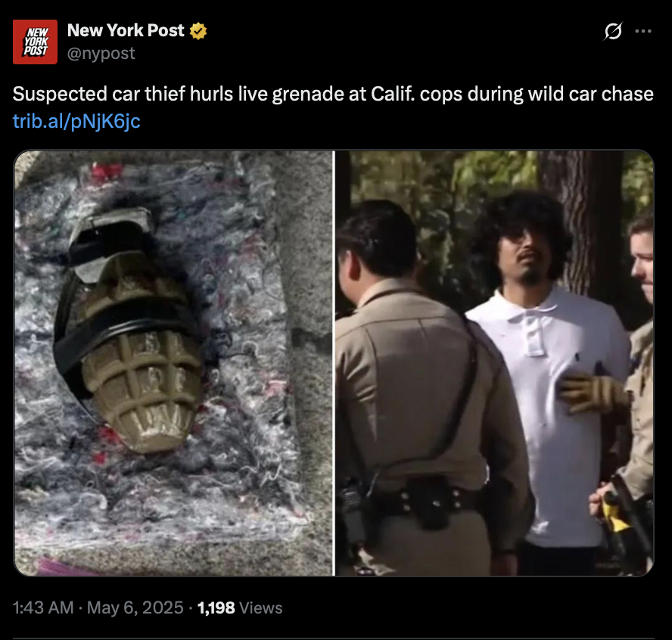Open the three-dot more options menu
Image resolution: width=672 pixels, height=640 pixels.
coord(642,31)
